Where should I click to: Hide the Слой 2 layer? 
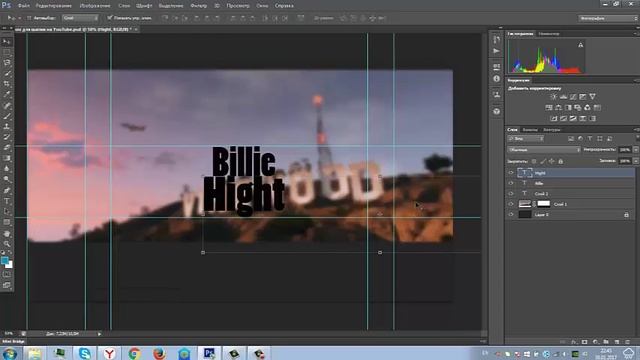point(511,193)
